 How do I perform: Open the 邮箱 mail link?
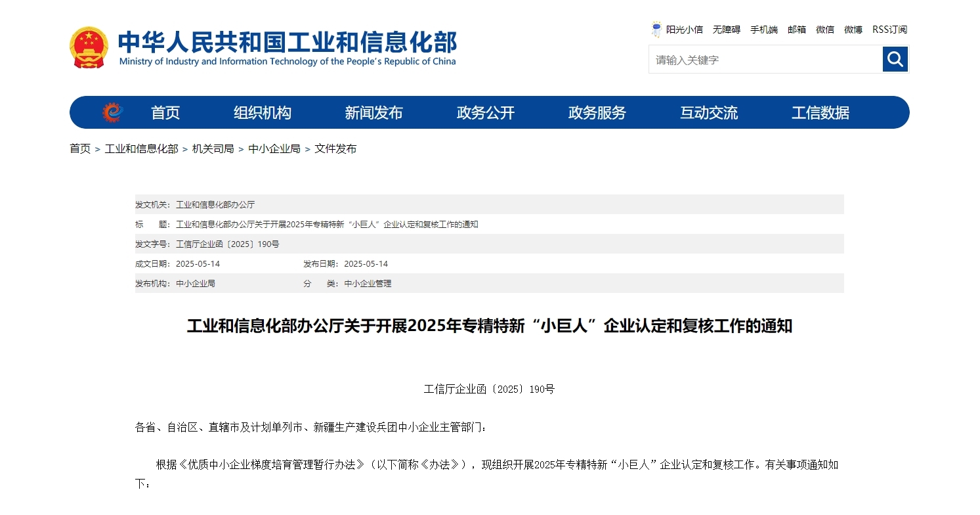coord(796,29)
